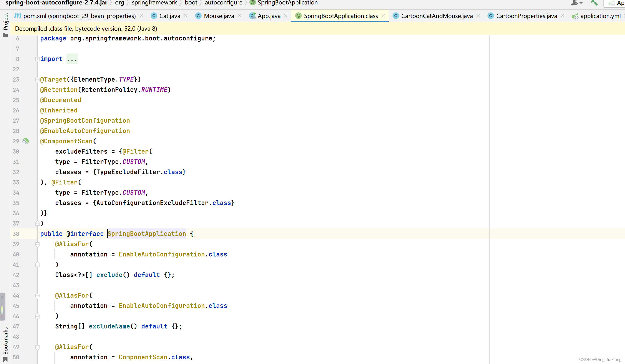Open the Bookmarks tool window
625x364 pixels.
tap(5, 344)
